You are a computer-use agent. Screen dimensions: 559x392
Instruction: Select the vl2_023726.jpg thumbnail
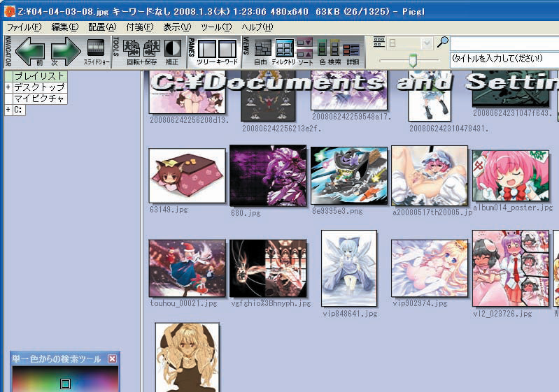[511, 268]
